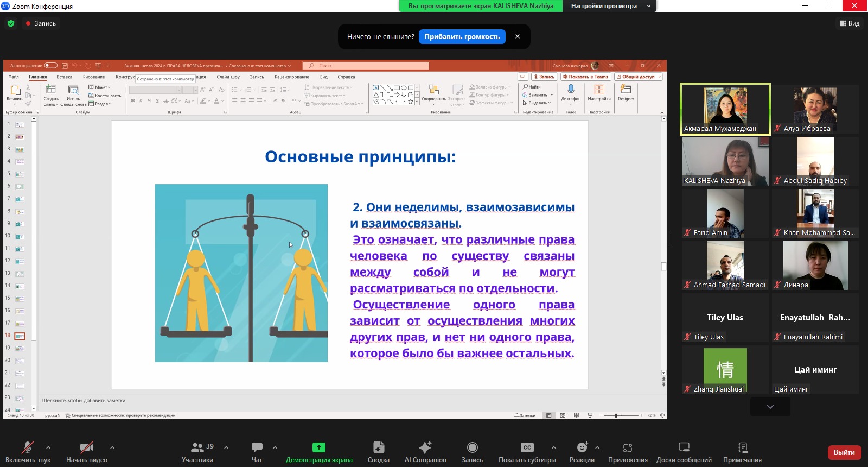Expand video options arrow beside Начать видео
The height and width of the screenshot is (467, 868).
112,447
